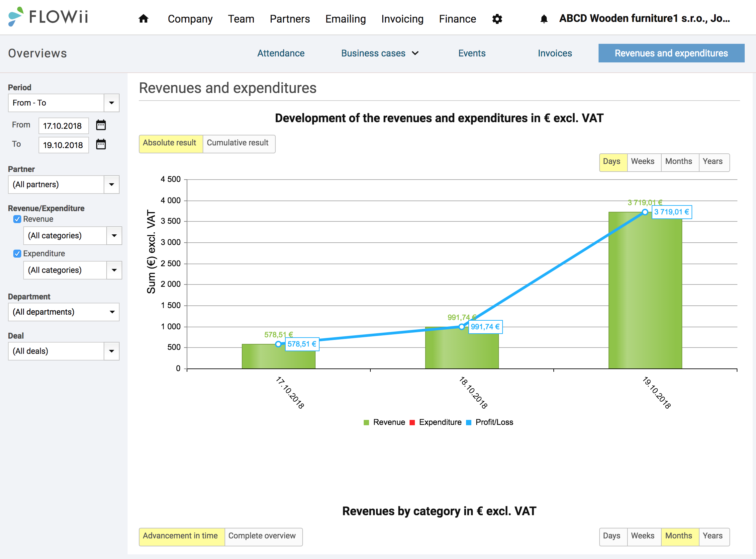756x559 pixels.
Task: Select Advancement in time view
Action: pos(181,537)
